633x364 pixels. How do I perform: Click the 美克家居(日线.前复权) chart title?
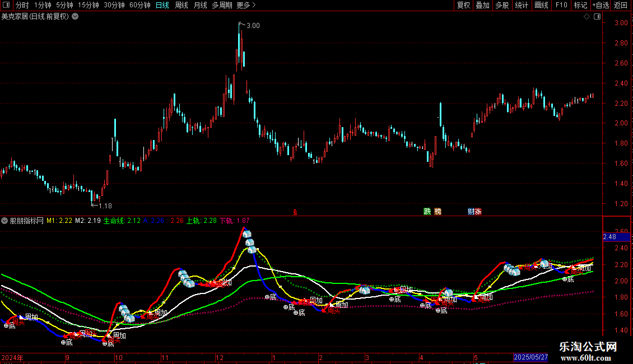pos(35,17)
